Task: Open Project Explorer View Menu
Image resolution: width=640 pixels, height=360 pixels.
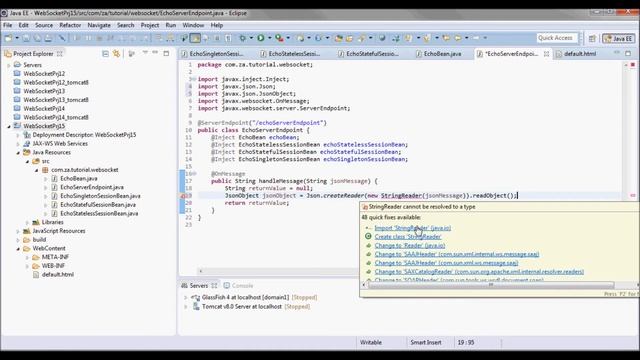Action: (x=145, y=53)
